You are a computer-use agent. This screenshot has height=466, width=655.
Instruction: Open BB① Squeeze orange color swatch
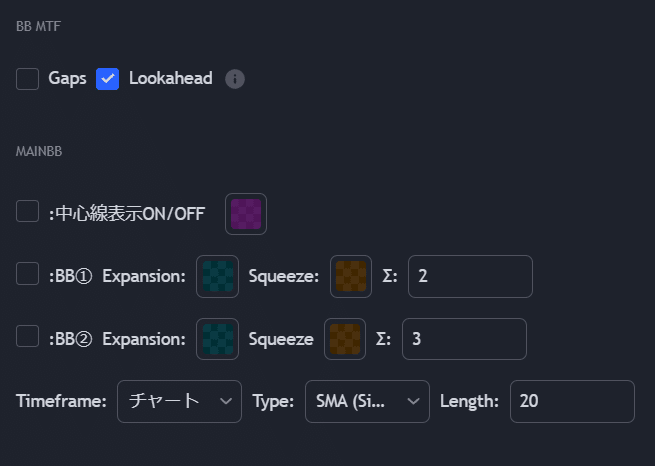(x=351, y=276)
